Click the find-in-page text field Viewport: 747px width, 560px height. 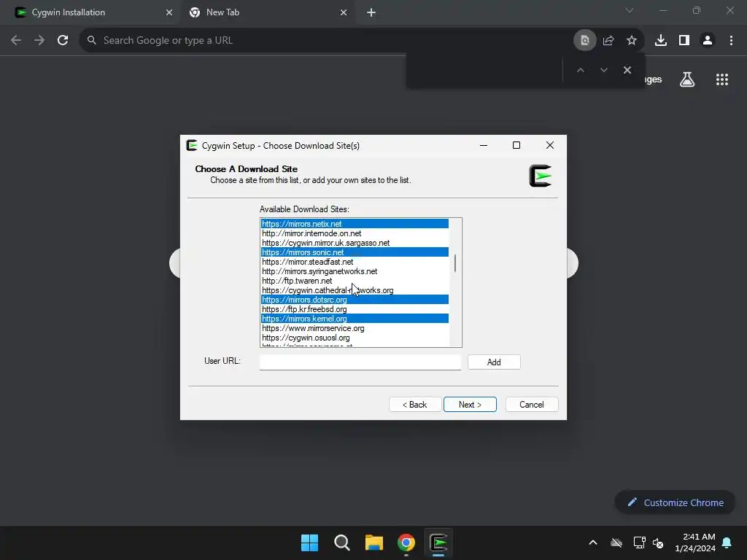(x=485, y=70)
